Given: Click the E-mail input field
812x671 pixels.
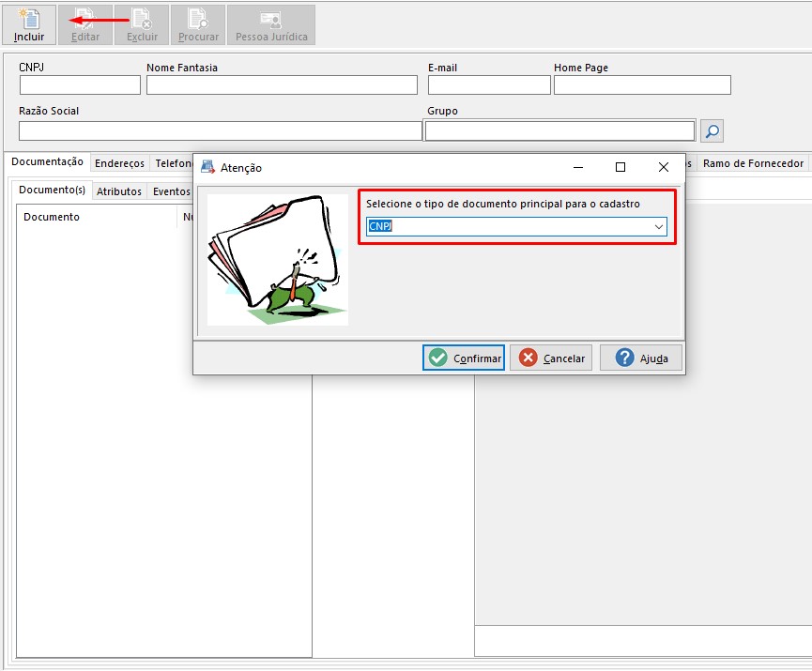Looking at the screenshot, I should 489,84.
